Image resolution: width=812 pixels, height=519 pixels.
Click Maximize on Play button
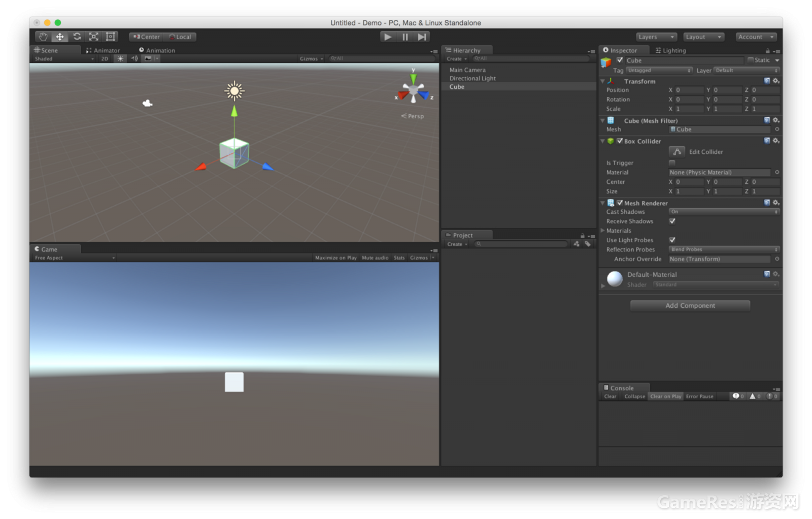(336, 258)
